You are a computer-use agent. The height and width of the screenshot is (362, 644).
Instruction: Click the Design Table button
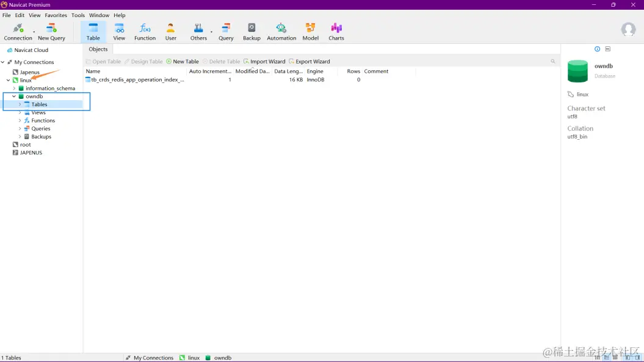coord(143,61)
